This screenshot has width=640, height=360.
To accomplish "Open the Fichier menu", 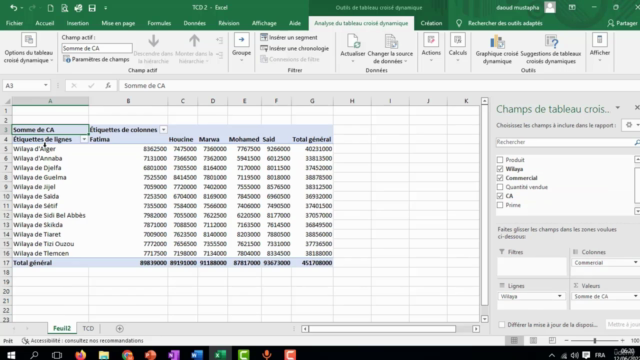I will click(14, 23).
